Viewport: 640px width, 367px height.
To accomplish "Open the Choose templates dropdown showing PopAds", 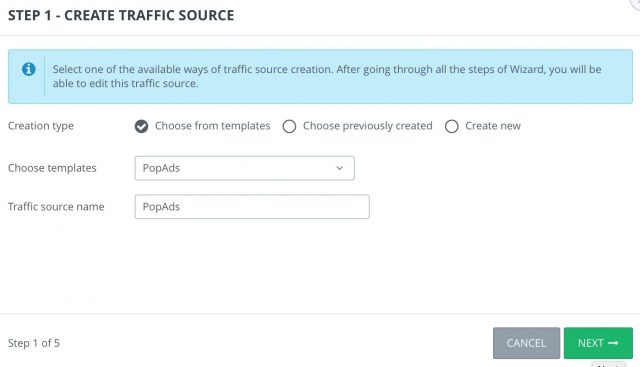I will pyautogui.click(x=244, y=168).
